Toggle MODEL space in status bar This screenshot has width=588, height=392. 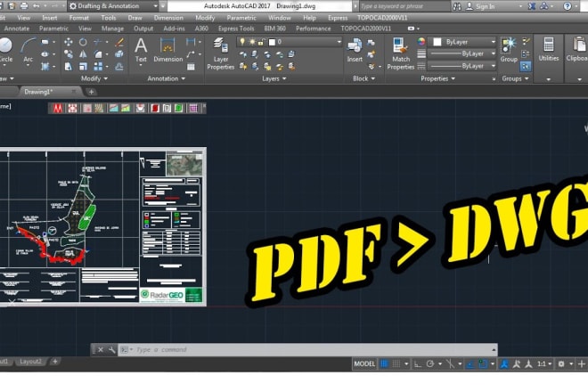(364, 363)
